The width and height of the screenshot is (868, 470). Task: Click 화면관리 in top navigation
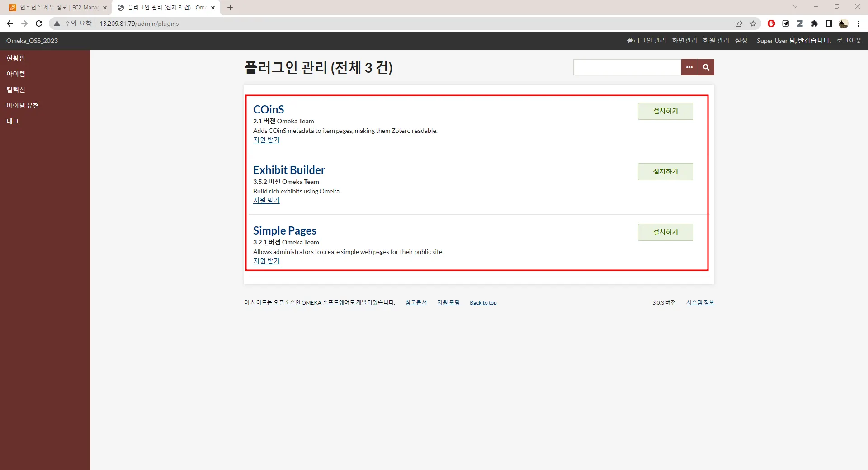pyautogui.click(x=684, y=41)
